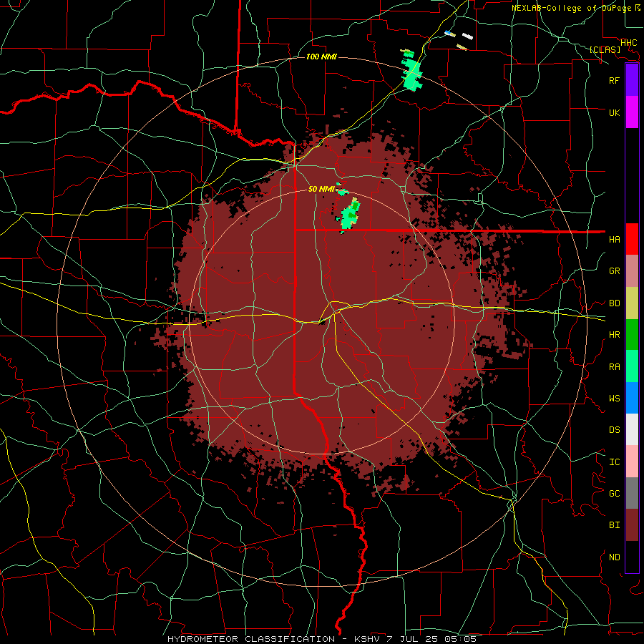The width and height of the screenshot is (644, 644).
Task: Pick the dark green HR legend swatch
Action: tap(632, 335)
